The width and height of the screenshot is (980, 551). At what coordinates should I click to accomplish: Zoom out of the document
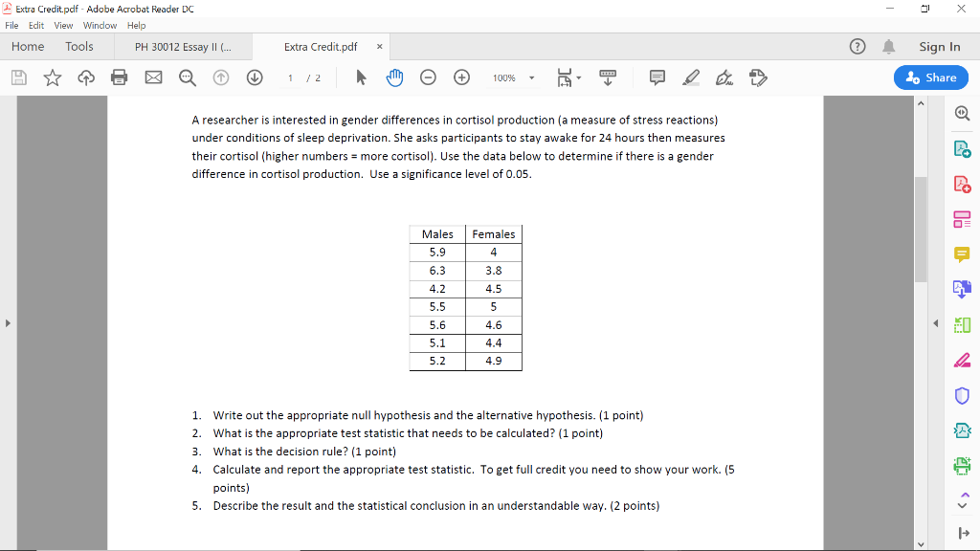pyautogui.click(x=428, y=77)
